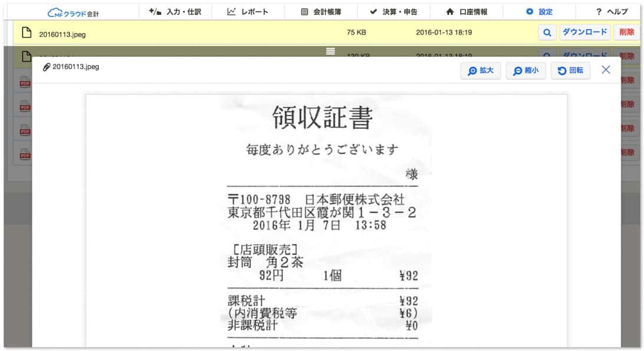Viewport: 644px width, 351px height.
Task: Open the 会計帳簿 menu
Action: tap(321, 12)
